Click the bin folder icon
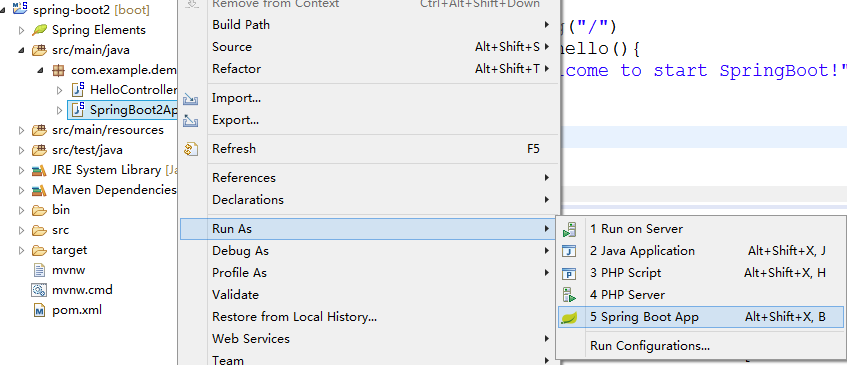The height and width of the screenshot is (365, 847). click(39, 210)
